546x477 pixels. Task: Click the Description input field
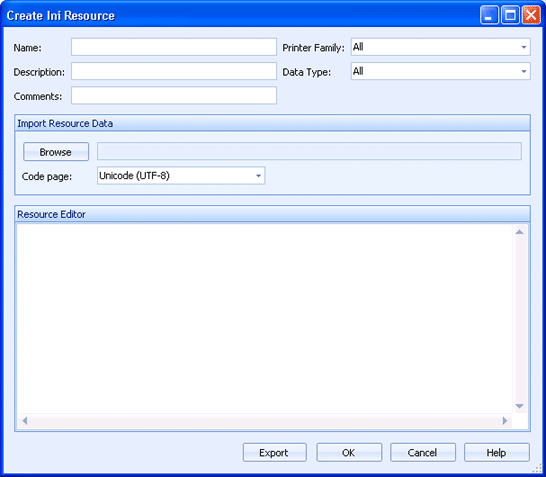(174, 71)
